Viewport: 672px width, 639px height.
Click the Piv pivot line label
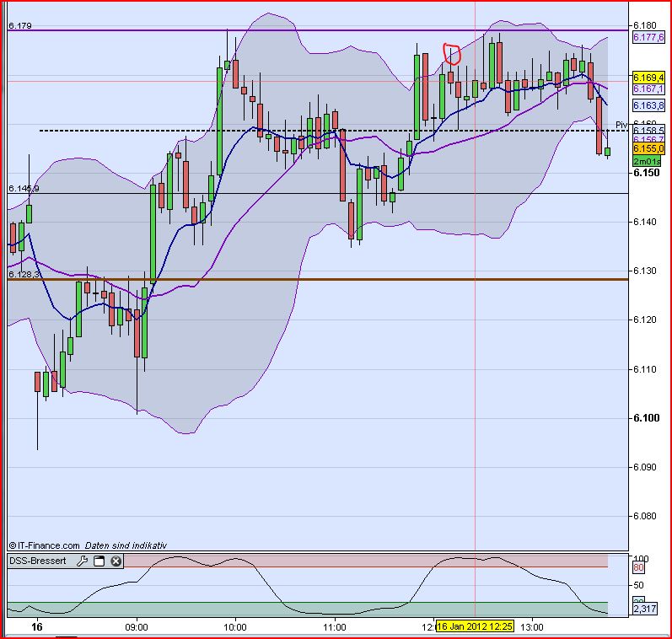coord(621,125)
